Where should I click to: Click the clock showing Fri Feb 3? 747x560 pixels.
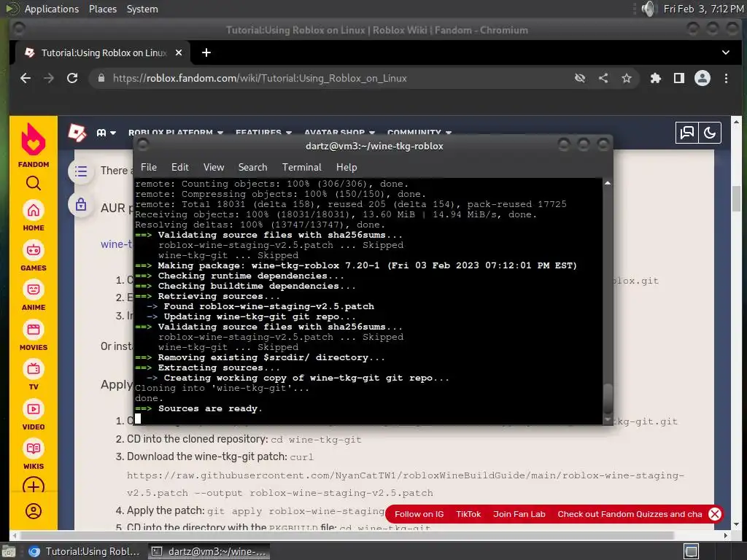pyautogui.click(x=703, y=9)
